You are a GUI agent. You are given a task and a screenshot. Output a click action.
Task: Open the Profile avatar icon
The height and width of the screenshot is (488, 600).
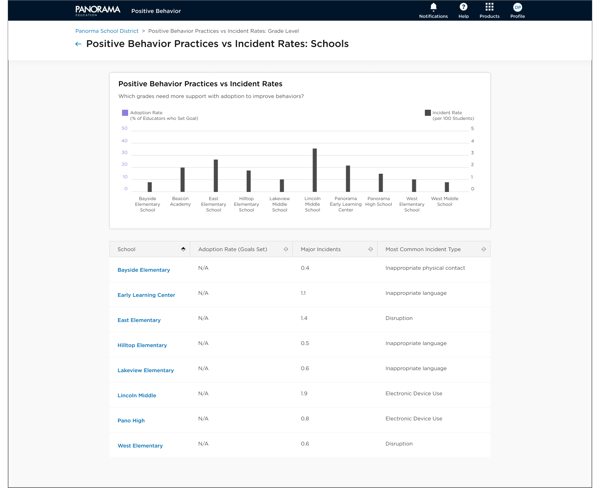(x=517, y=8)
